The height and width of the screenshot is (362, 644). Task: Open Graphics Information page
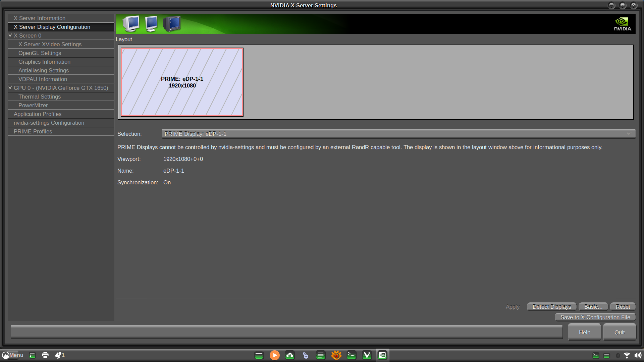[x=61, y=62]
